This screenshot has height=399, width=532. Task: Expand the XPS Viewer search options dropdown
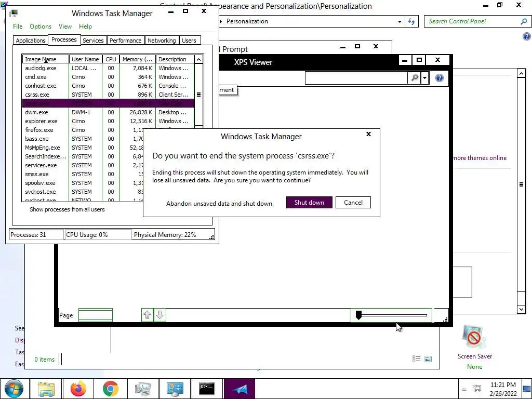click(424, 78)
